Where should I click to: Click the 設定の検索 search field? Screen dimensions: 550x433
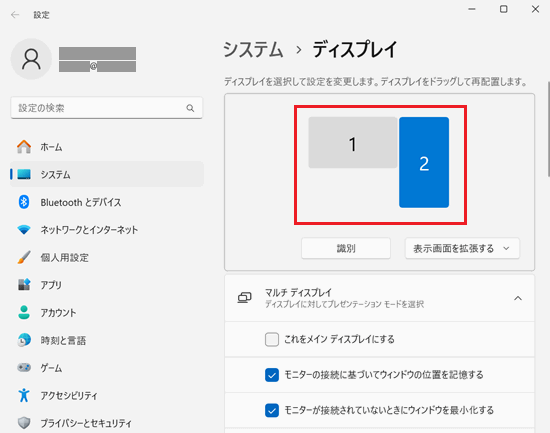click(x=107, y=108)
